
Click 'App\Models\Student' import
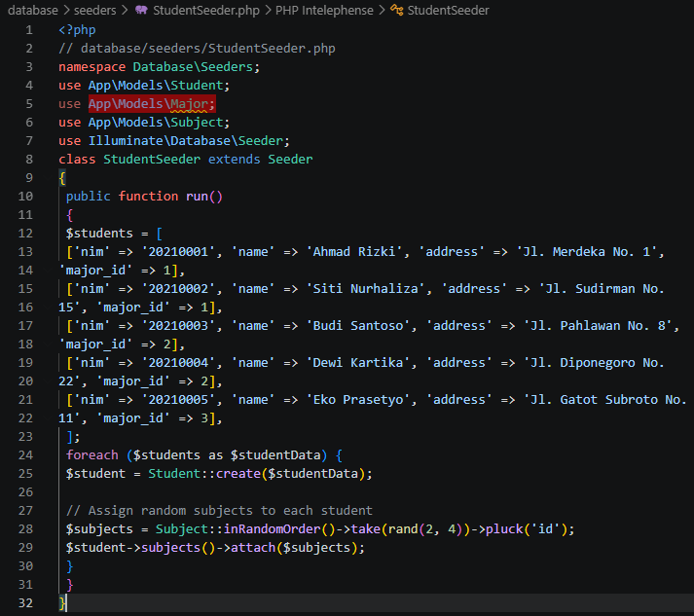pos(156,86)
